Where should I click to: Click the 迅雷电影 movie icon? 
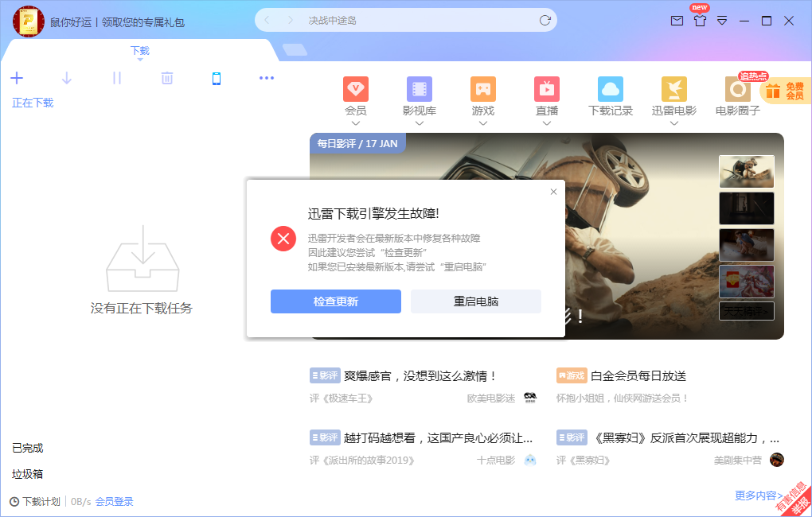673,88
